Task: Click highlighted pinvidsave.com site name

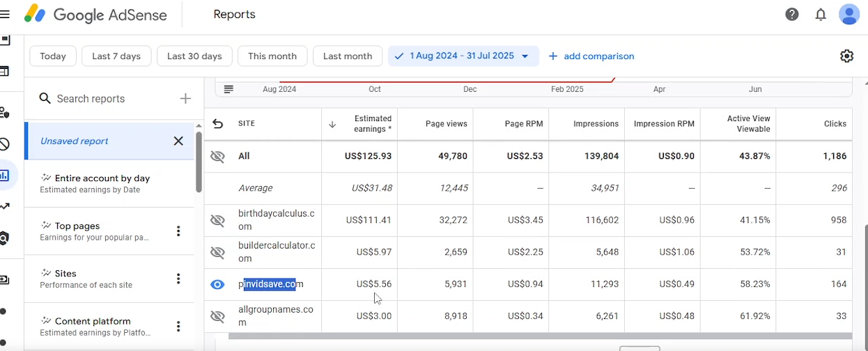Action: pos(271,284)
